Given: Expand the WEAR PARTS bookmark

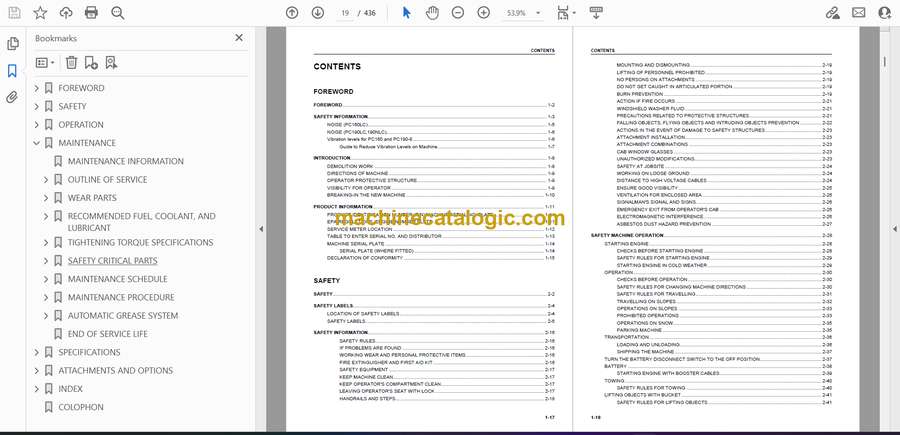Looking at the screenshot, I should 46,198.
